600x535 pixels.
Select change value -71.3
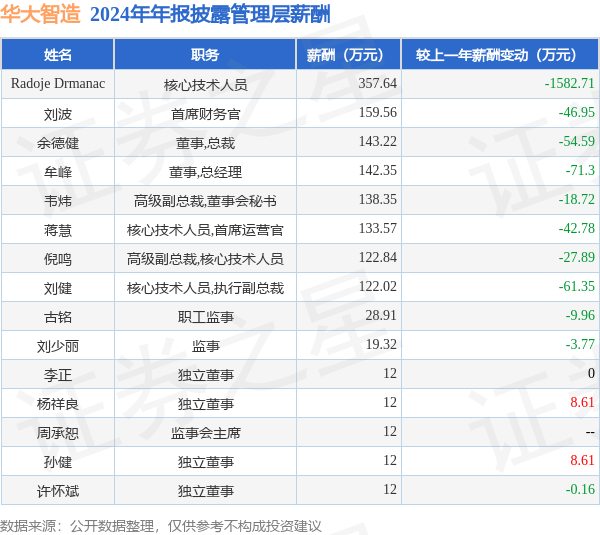click(580, 170)
